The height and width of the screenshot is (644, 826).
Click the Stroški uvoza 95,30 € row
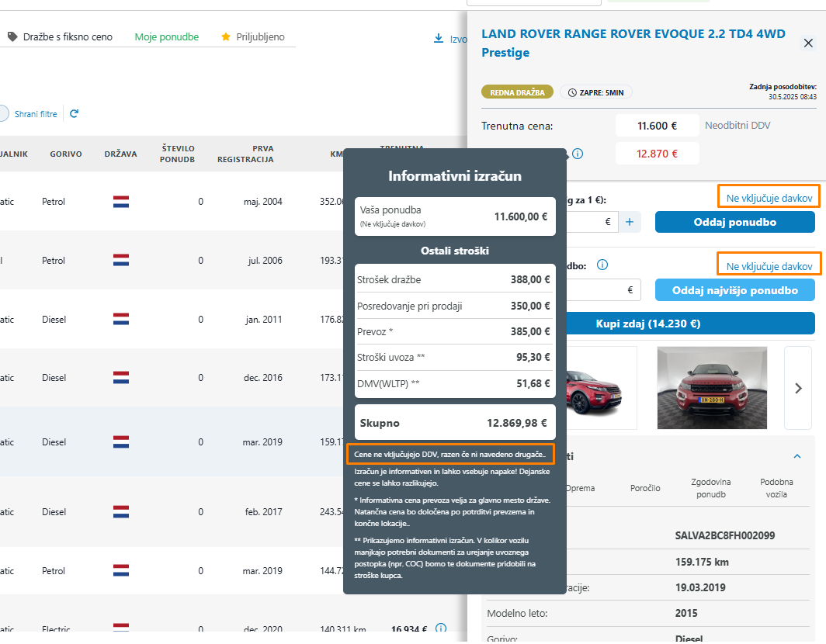[x=453, y=357]
